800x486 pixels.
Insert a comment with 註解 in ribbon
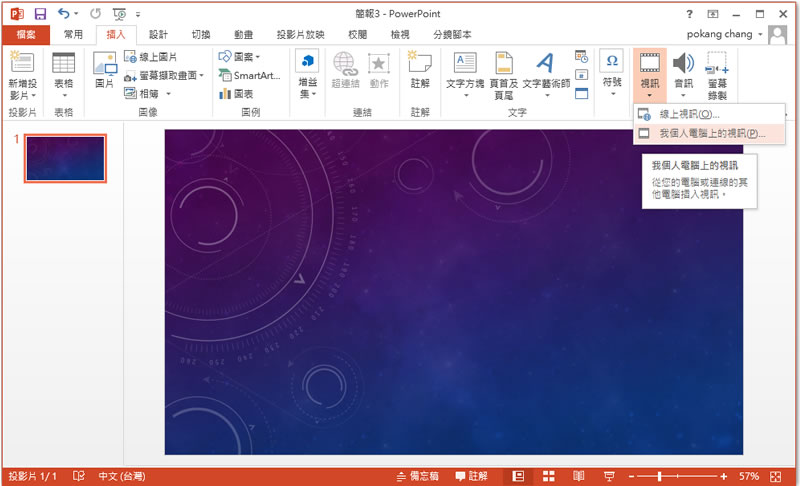pos(420,70)
